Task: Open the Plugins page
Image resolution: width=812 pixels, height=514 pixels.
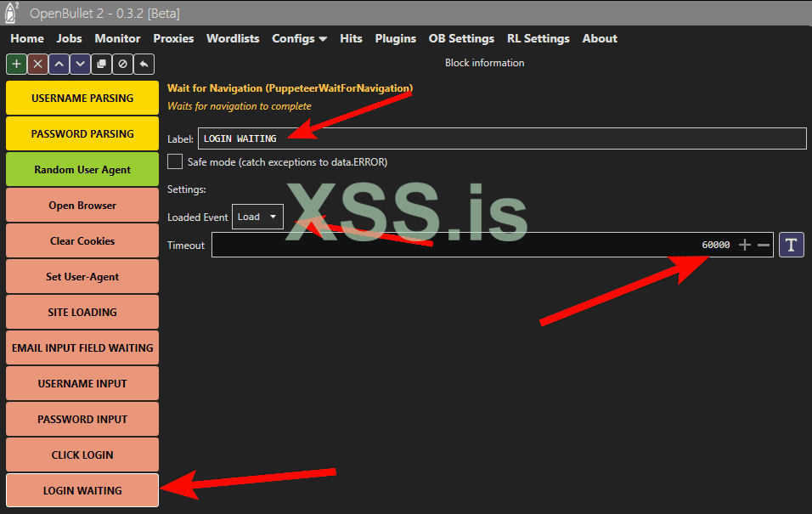Action: click(x=396, y=38)
